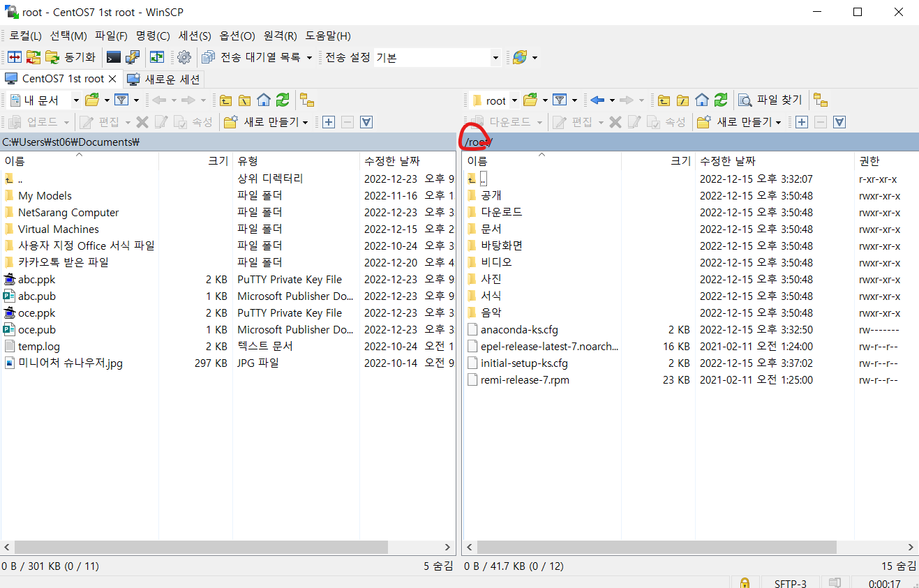Open the 전송 설정 기본 combo box
This screenshot has width=919, height=588.
pyautogui.click(x=438, y=57)
